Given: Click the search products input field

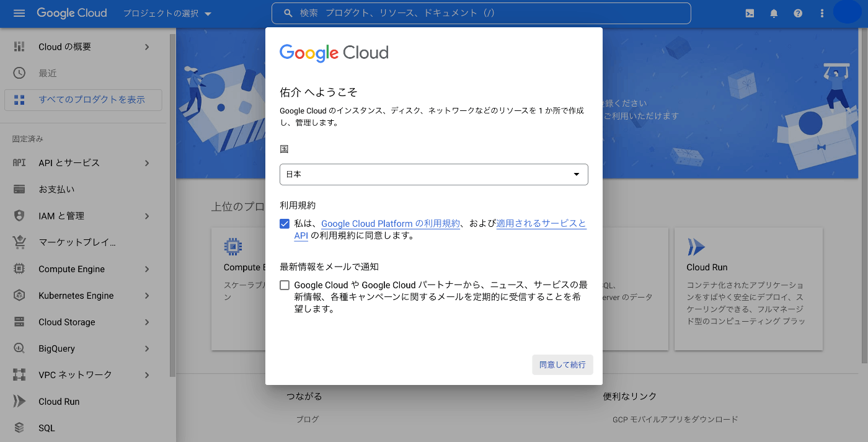Looking at the screenshot, I should point(481,13).
